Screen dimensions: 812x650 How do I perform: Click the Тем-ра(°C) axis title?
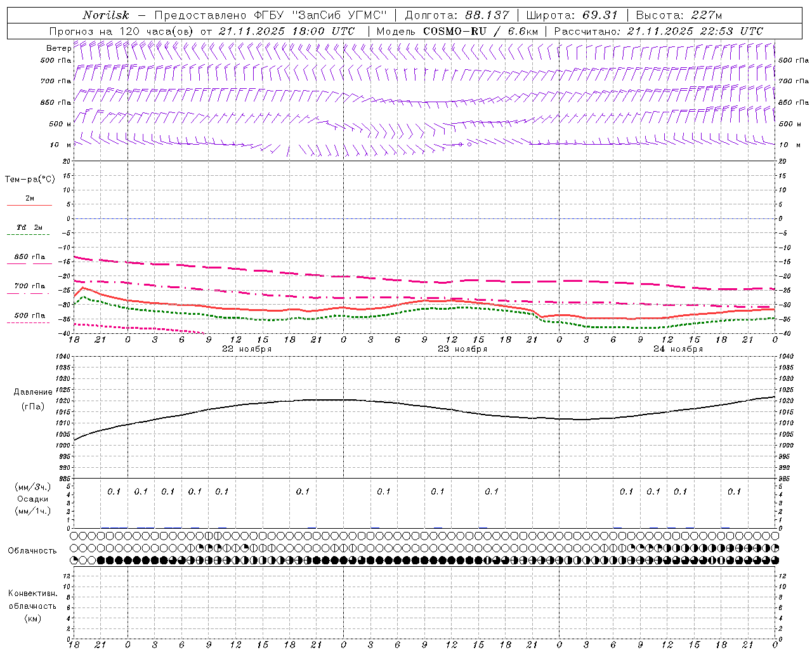tap(30, 180)
